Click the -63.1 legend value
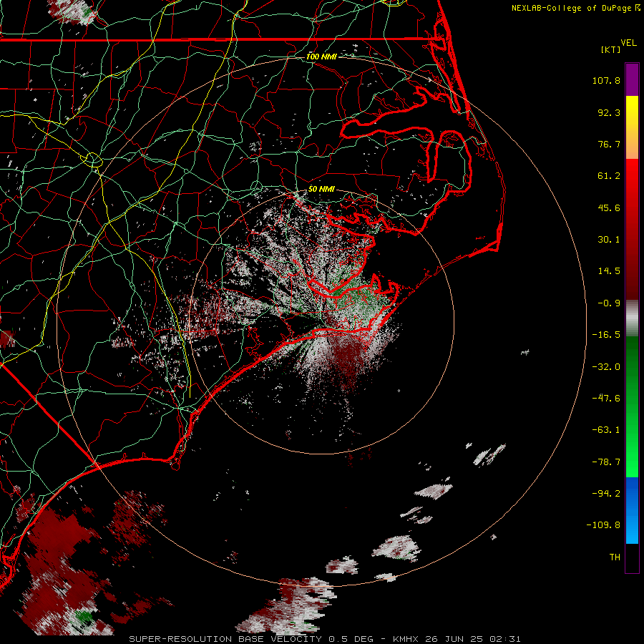This screenshot has height=644, width=644. click(x=606, y=429)
